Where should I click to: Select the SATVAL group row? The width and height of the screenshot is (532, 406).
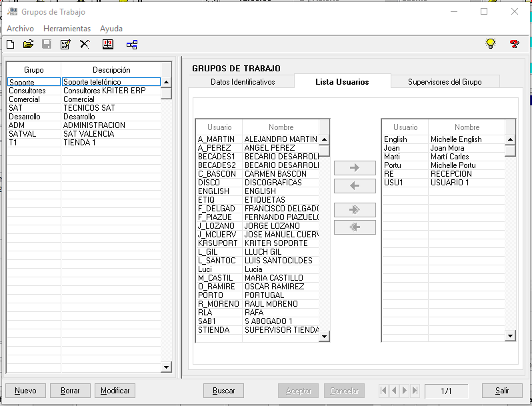point(84,134)
